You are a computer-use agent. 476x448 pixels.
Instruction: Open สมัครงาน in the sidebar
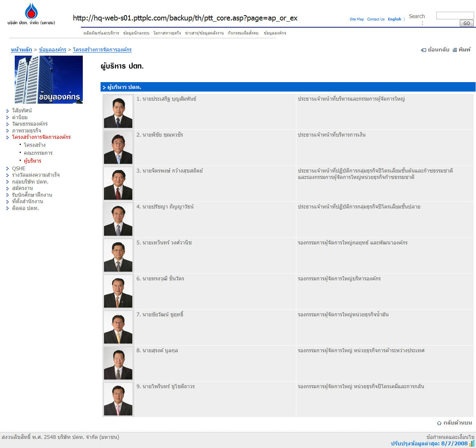tap(22, 188)
